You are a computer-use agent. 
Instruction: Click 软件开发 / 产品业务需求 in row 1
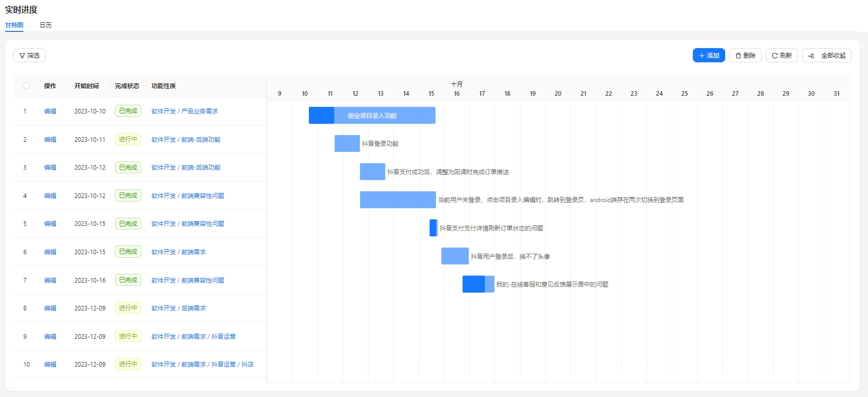click(x=184, y=111)
